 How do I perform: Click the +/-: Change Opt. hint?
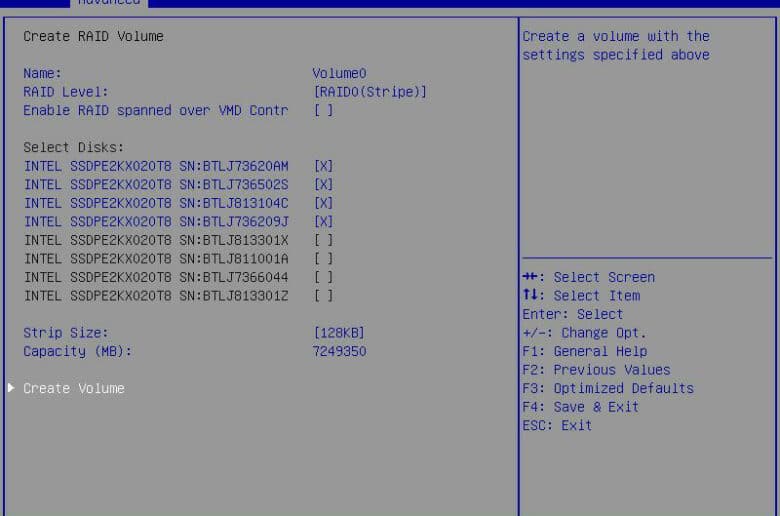[584, 333]
